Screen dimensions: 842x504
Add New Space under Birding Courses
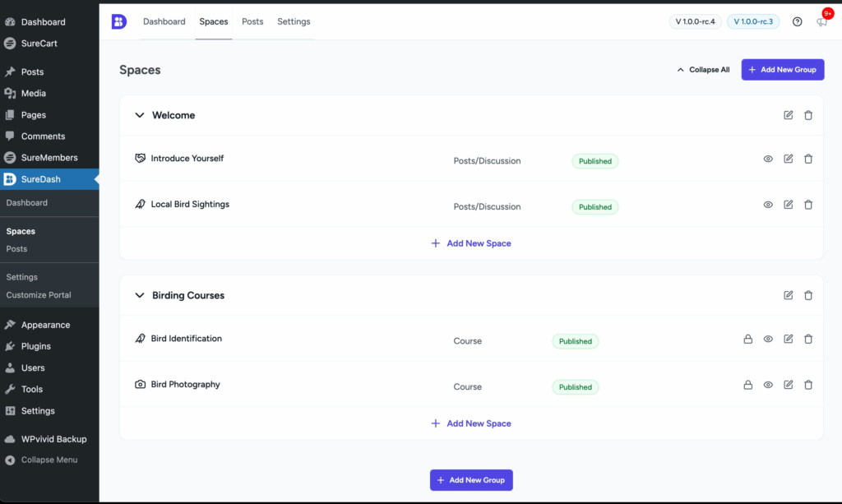(471, 423)
